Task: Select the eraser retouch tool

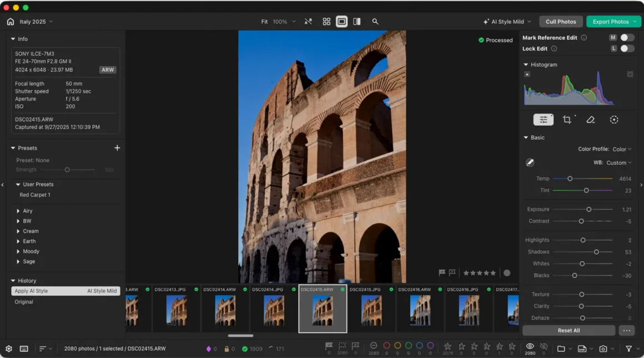Action: [590, 120]
